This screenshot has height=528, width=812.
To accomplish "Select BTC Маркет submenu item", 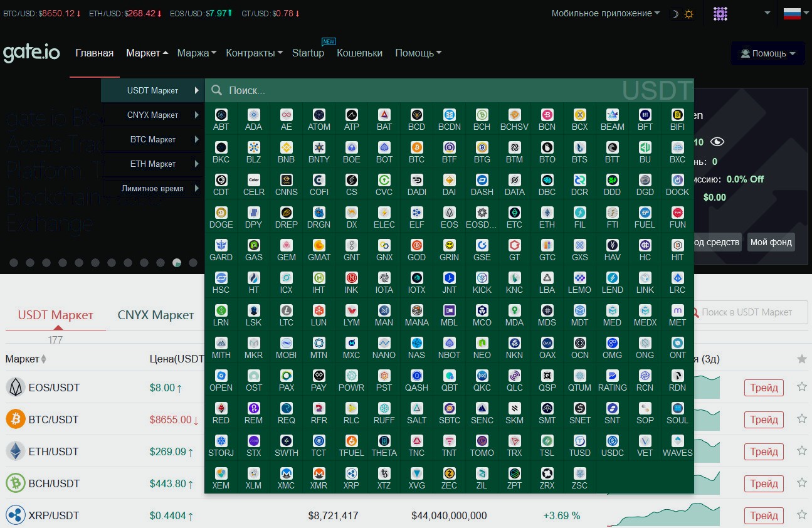I will pos(153,139).
